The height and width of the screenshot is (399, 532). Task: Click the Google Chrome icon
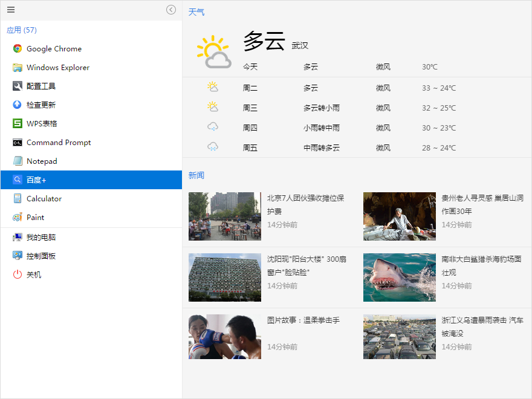click(x=18, y=49)
